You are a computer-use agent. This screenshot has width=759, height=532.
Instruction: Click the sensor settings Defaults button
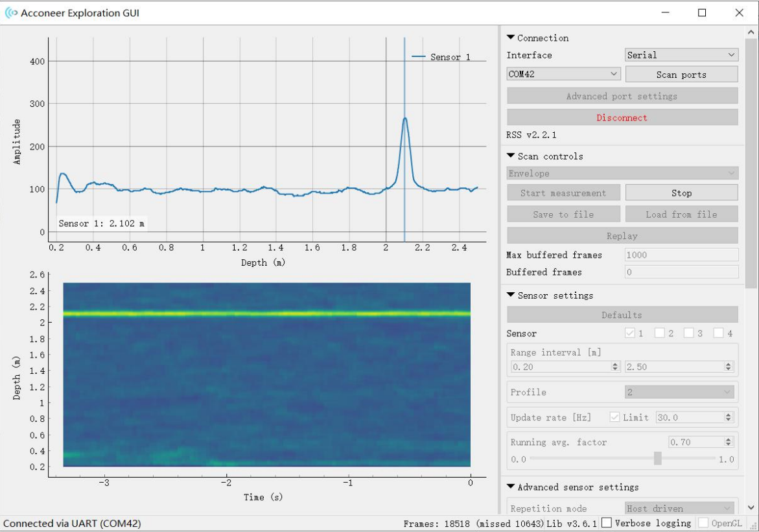[622, 315]
